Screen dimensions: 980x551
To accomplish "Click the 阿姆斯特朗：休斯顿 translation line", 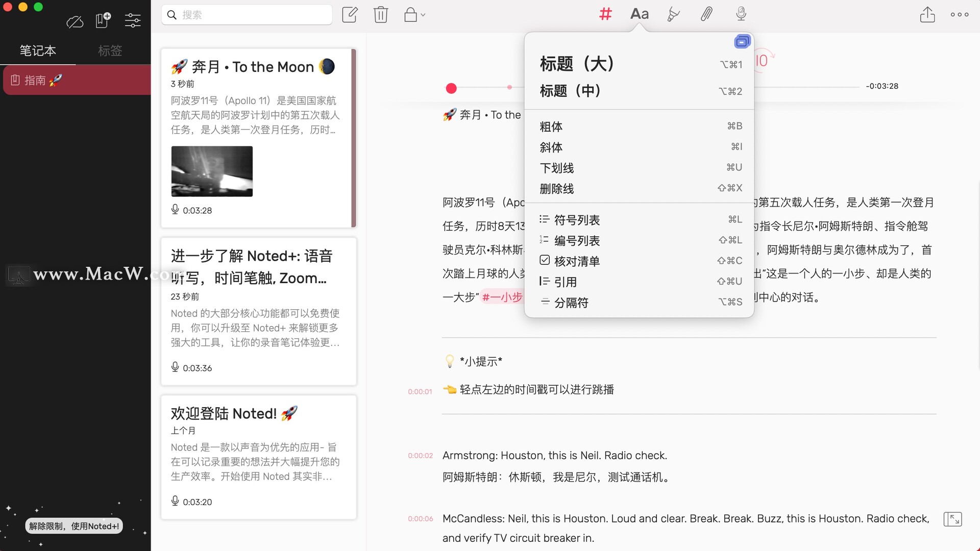I will tap(556, 478).
